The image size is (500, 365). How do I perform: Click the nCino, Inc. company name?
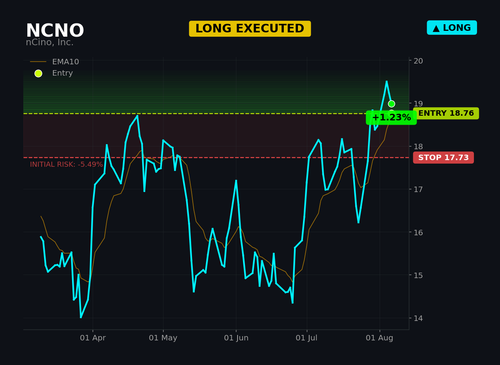coord(49,42)
